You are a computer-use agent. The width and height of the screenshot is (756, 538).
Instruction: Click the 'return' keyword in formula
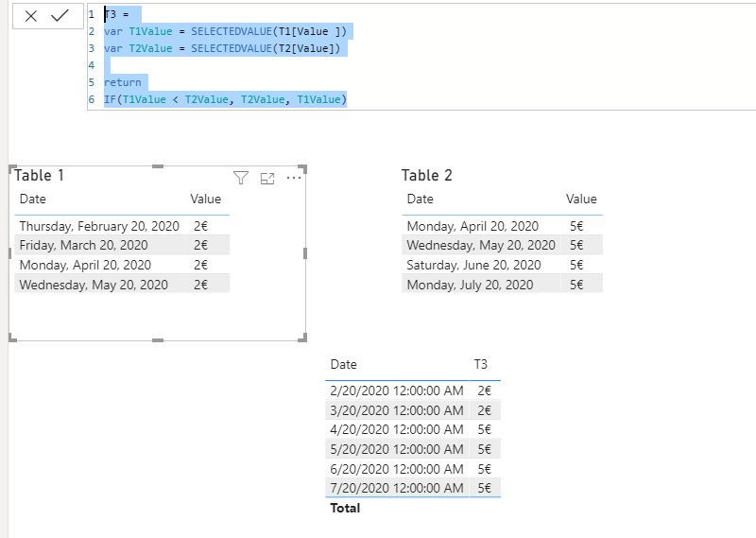pos(123,82)
